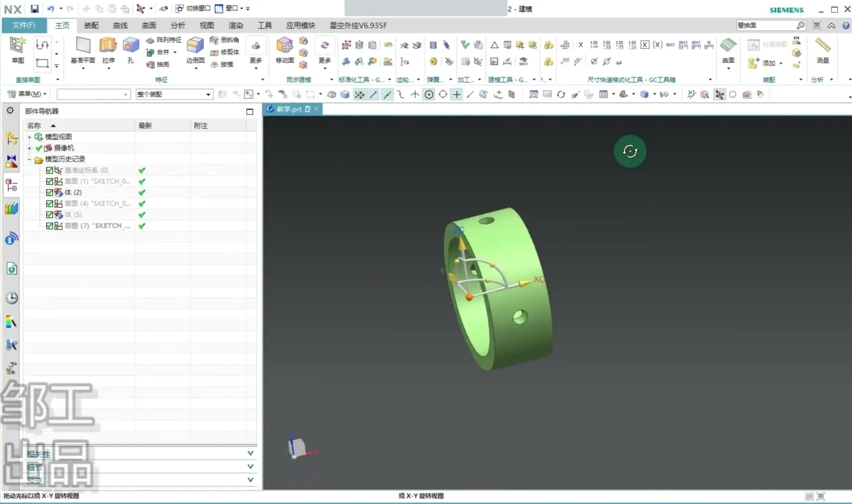Collapse the 模型历史记录 folder
This screenshot has height=504, width=852.
pos(29,159)
